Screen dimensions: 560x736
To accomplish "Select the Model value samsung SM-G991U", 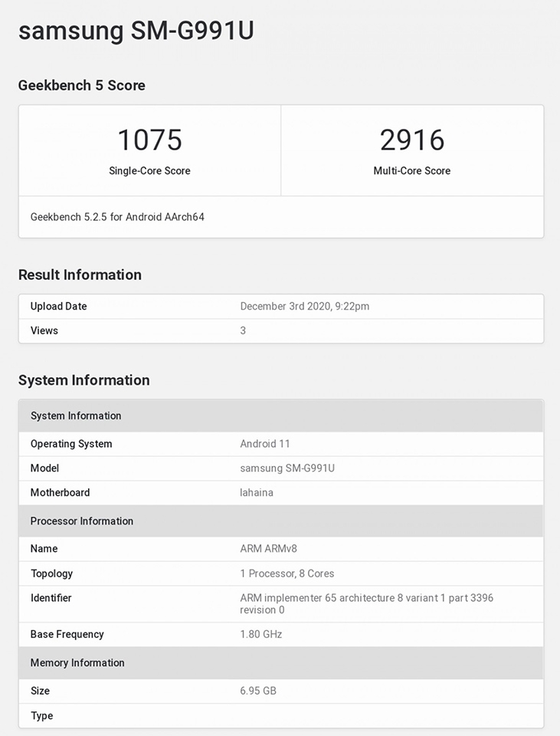I will point(287,468).
